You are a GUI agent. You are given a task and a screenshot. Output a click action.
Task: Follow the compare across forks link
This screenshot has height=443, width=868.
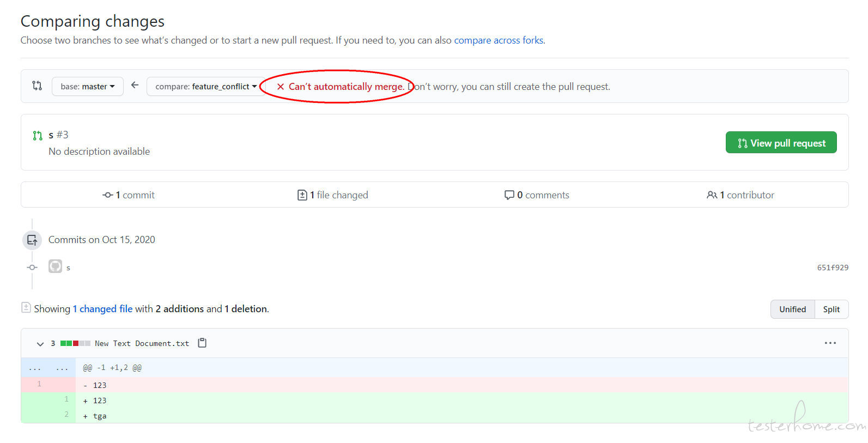[x=499, y=40]
